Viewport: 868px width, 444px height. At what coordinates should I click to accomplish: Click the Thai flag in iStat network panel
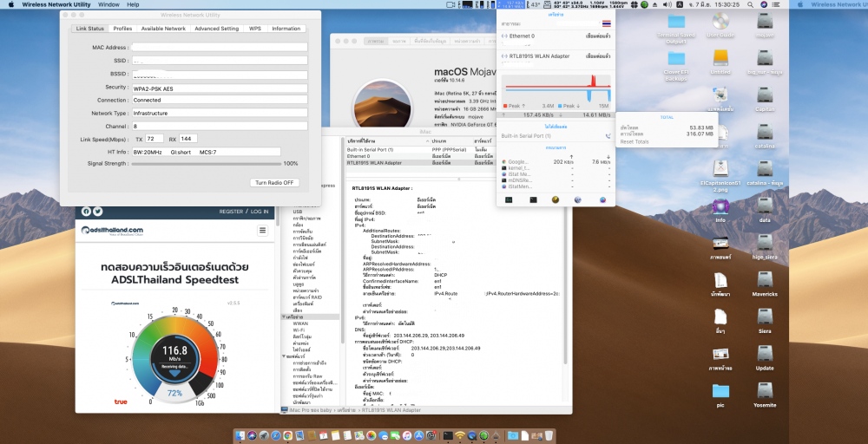[x=606, y=23]
